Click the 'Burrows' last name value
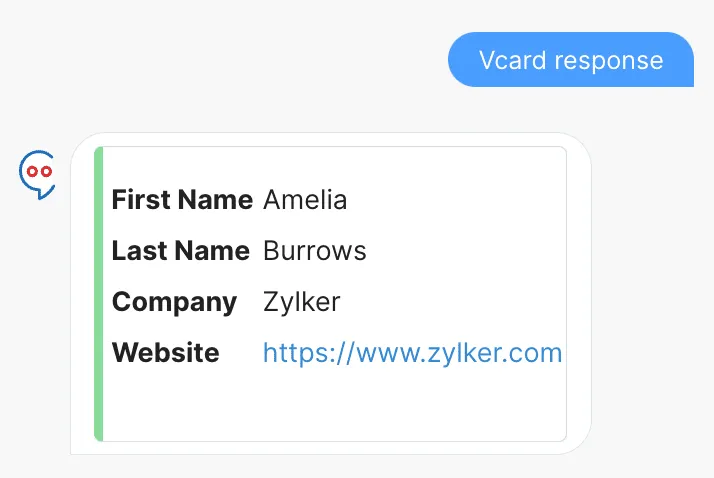This screenshot has width=714, height=478. coord(314,250)
